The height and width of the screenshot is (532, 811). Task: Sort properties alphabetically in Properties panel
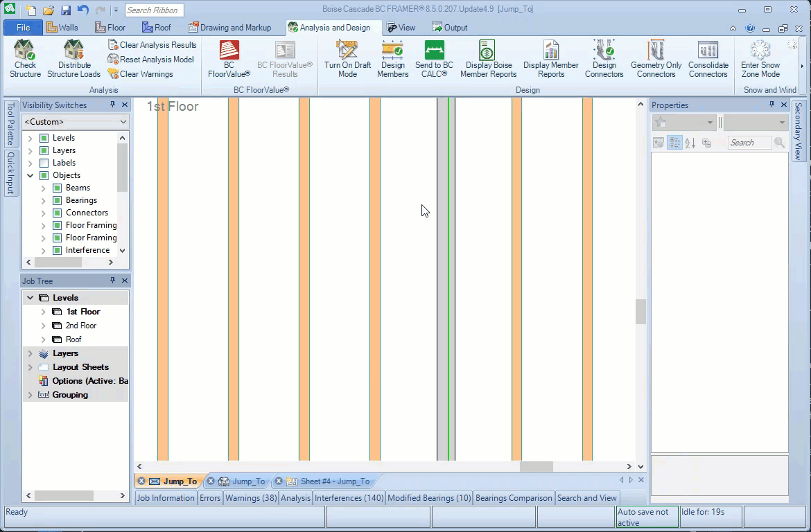click(690, 143)
